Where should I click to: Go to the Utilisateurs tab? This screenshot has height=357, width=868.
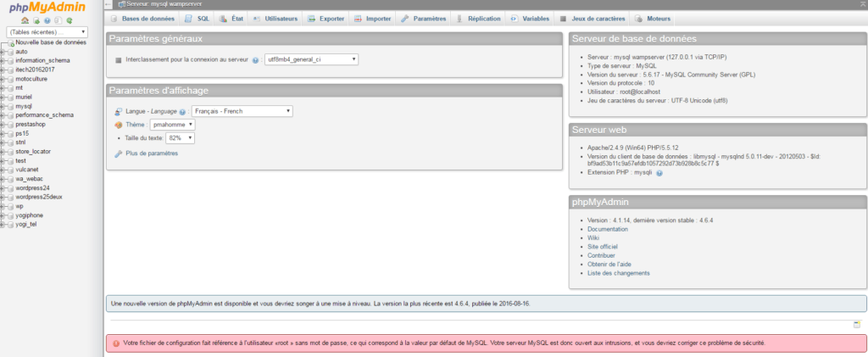click(x=275, y=19)
